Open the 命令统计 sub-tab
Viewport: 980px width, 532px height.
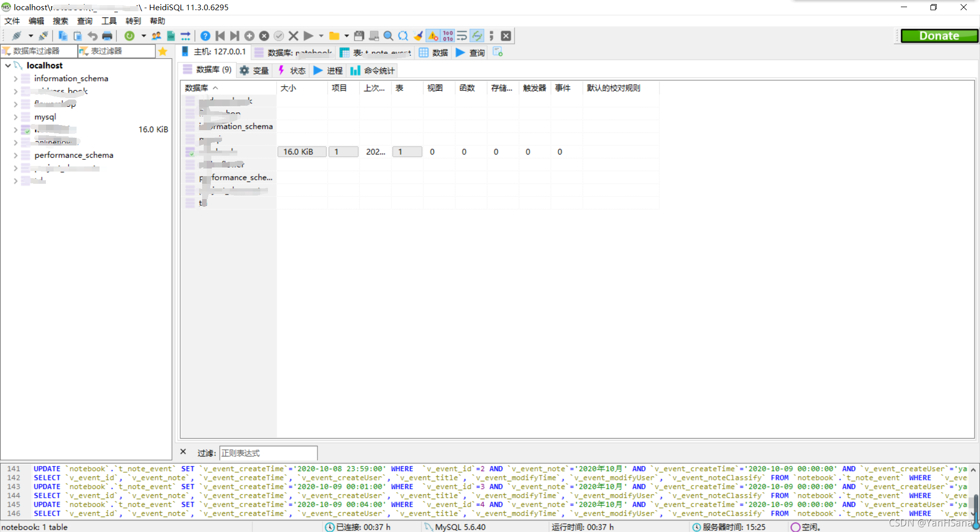[x=372, y=70]
